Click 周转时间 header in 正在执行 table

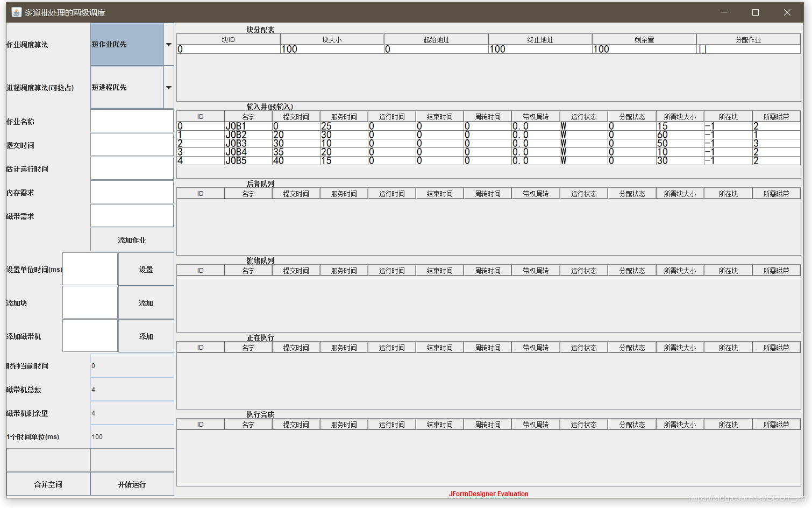pos(488,347)
